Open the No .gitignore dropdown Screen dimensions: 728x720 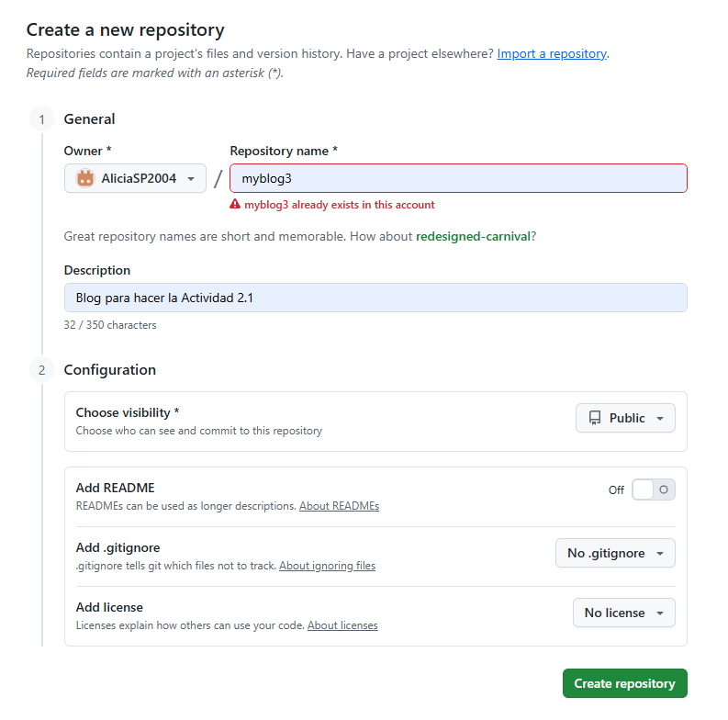614,553
